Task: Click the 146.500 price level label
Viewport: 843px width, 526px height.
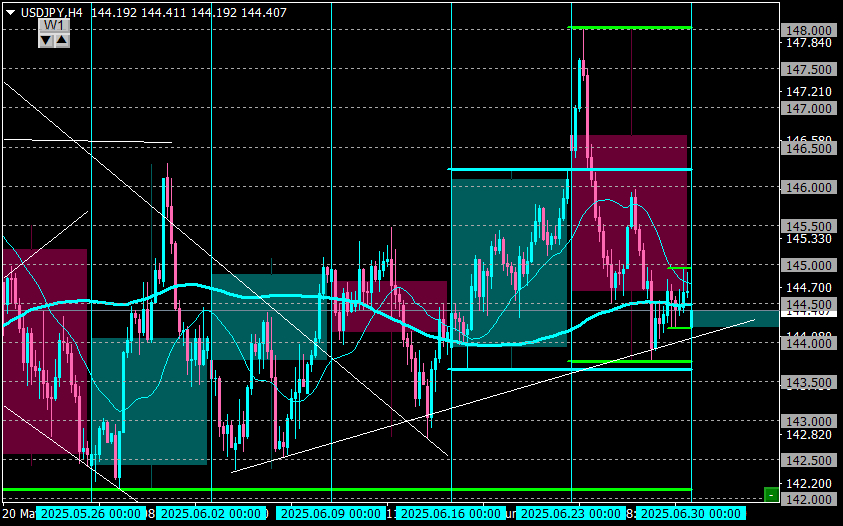Action: coord(809,148)
